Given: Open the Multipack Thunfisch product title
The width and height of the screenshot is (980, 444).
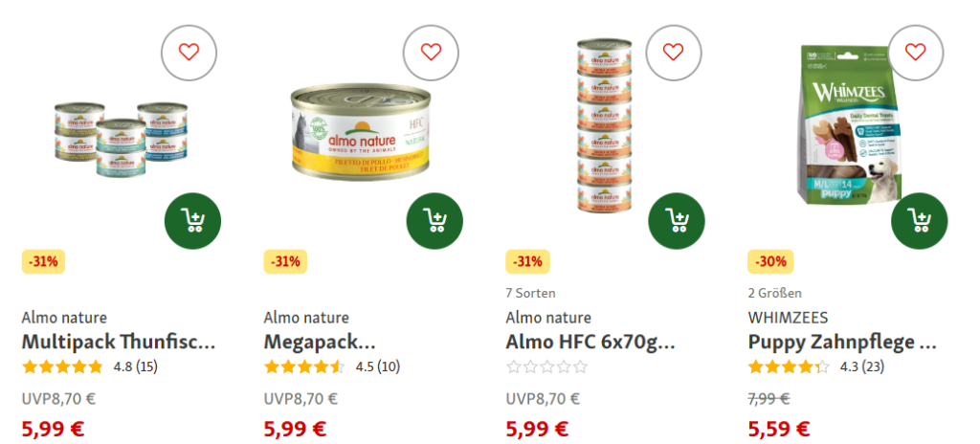Looking at the screenshot, I should tap(119, 342).
